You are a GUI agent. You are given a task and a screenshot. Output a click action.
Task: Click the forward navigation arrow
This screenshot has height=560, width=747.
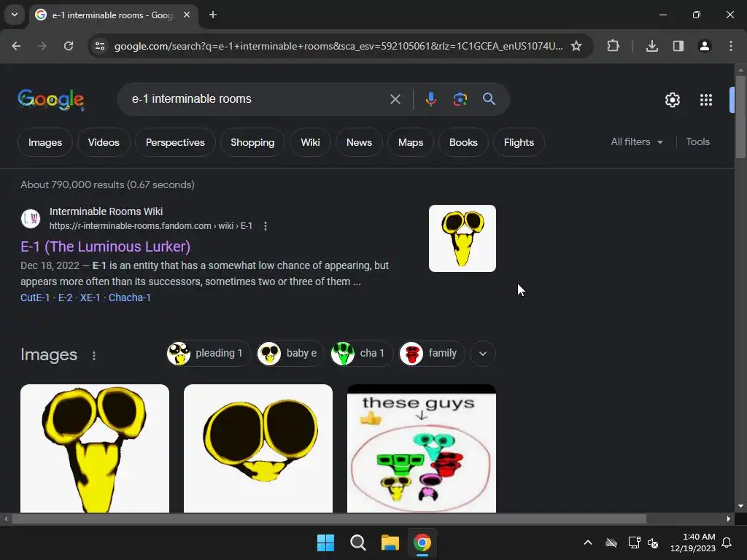[x=42, y=46]
